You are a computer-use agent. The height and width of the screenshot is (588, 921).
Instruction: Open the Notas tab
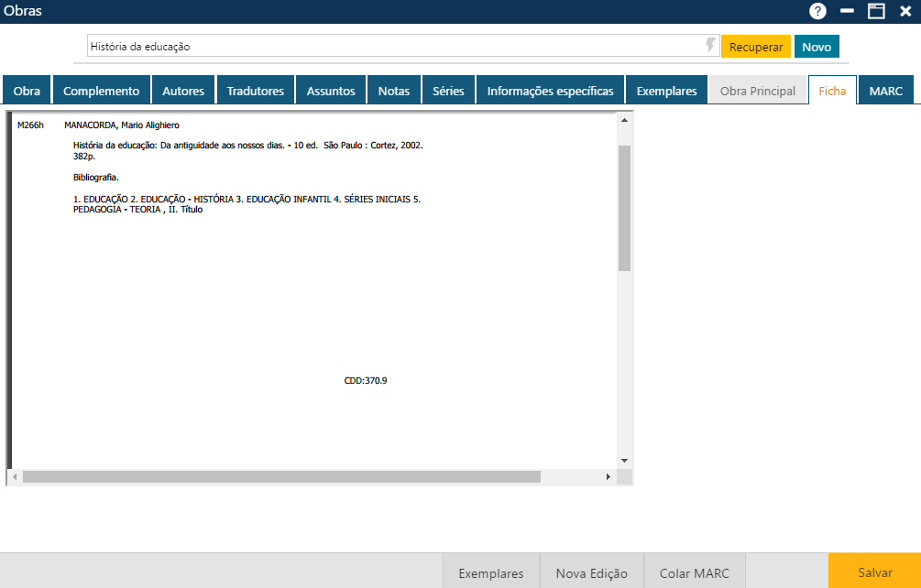394,90
